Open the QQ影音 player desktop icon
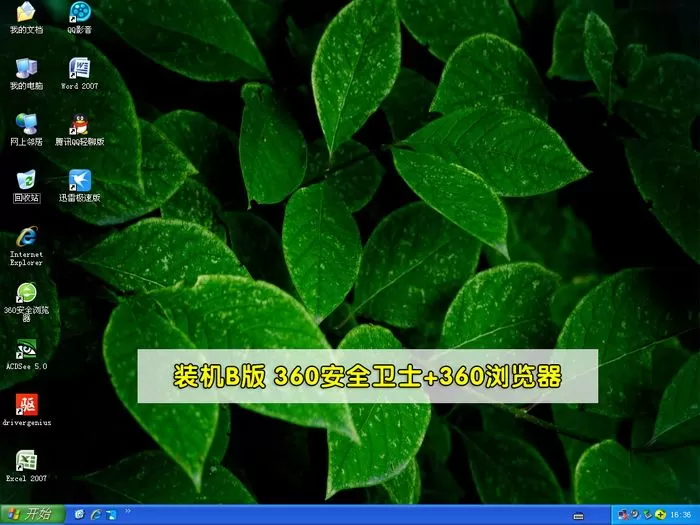Image resolution: width=700 pixels, height=525 pixels. click(80, 14)
